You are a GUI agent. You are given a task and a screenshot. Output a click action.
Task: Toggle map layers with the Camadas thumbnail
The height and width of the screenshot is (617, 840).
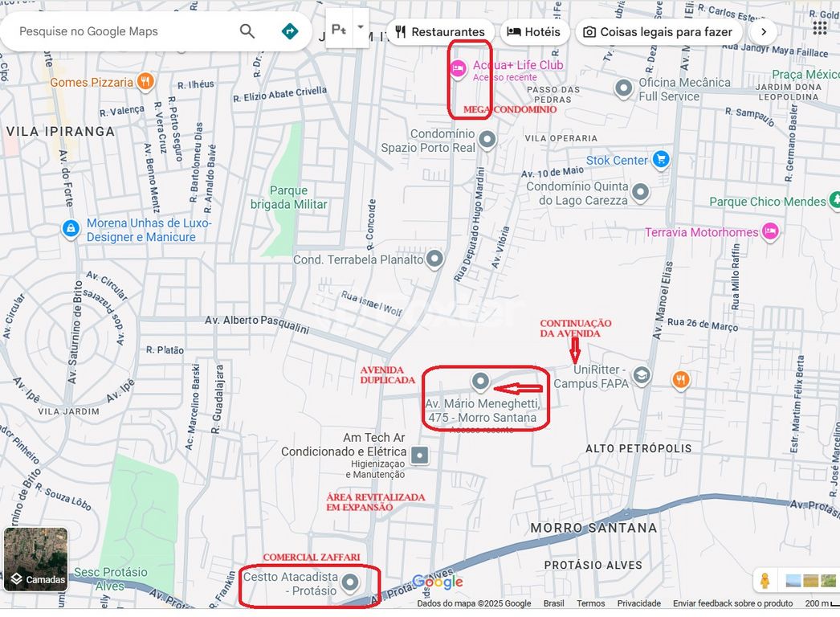tap(36, 559)
